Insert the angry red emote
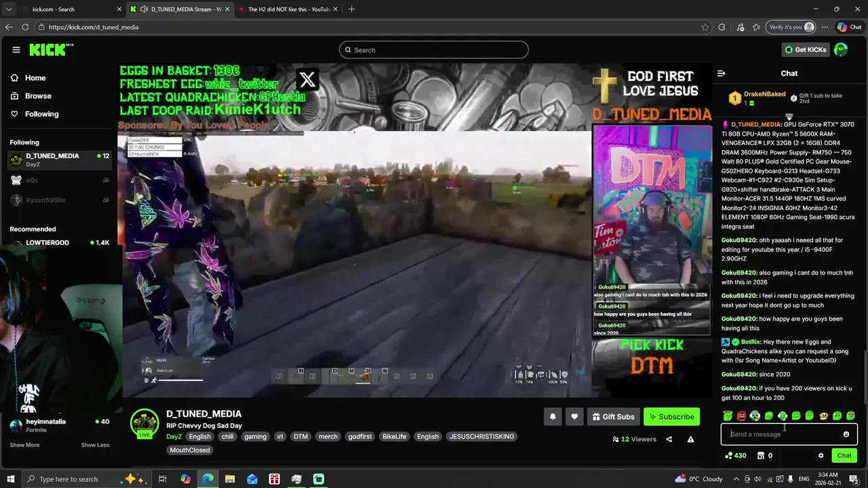Viewport: 868px width, 488px height. pos(741,415)
